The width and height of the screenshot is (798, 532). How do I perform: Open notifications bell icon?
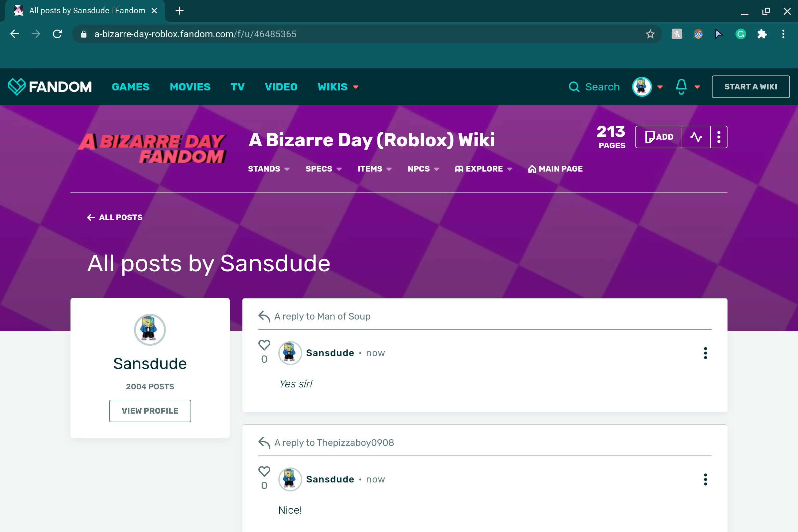coord(681,87)
